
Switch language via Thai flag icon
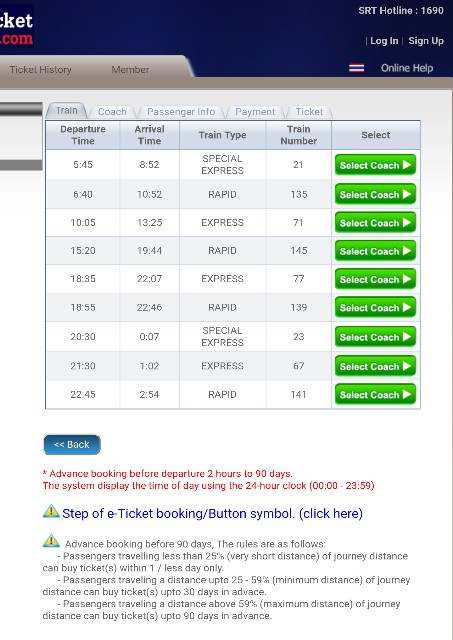[357, 68]
